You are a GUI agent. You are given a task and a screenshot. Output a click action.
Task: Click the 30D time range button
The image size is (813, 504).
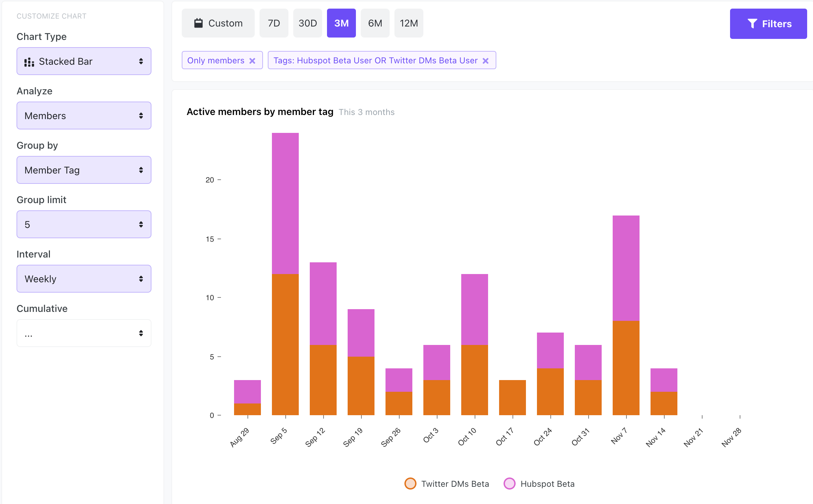[307, 23]
